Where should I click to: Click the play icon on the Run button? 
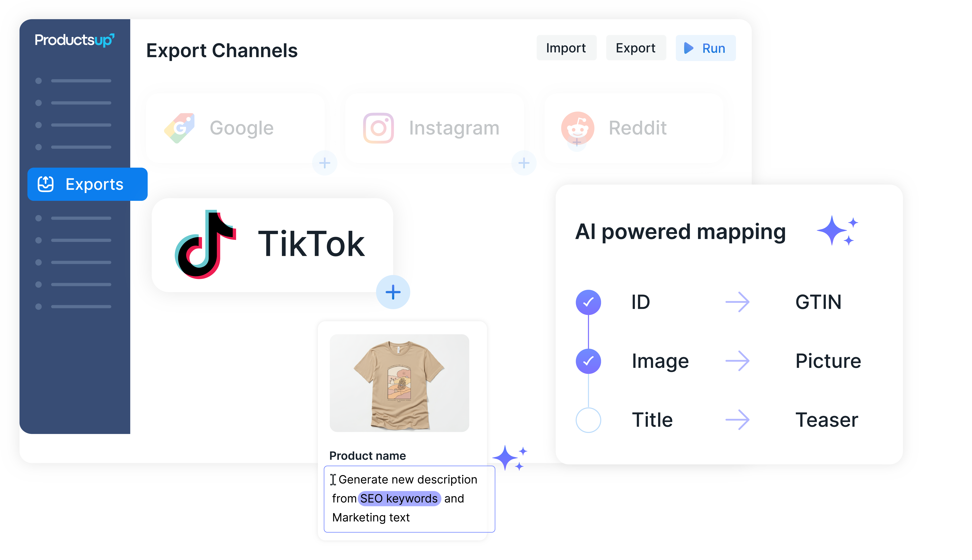pos(689,48)
